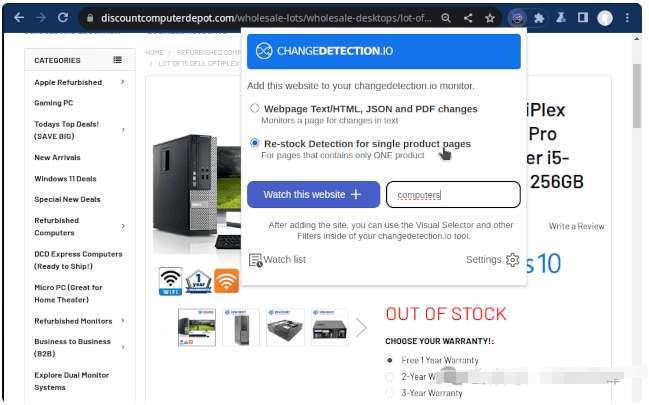Image resolution: width=649 pixels, height=405 pixels.
Task: Click HOME breadcrumb link
Action: coord(154,52)
